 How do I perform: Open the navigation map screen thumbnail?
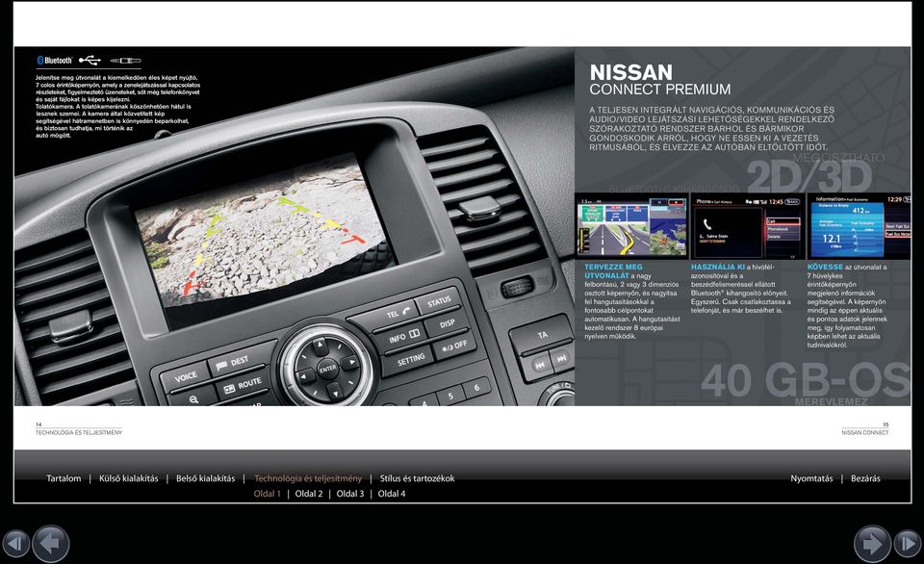pos(631,226)
